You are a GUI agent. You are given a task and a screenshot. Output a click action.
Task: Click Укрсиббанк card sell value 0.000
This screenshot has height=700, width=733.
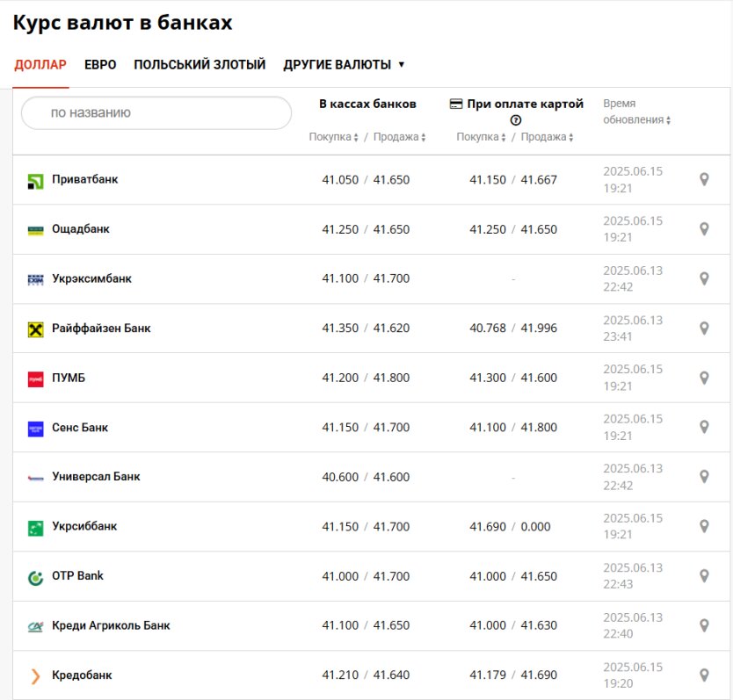coord(535,527)
